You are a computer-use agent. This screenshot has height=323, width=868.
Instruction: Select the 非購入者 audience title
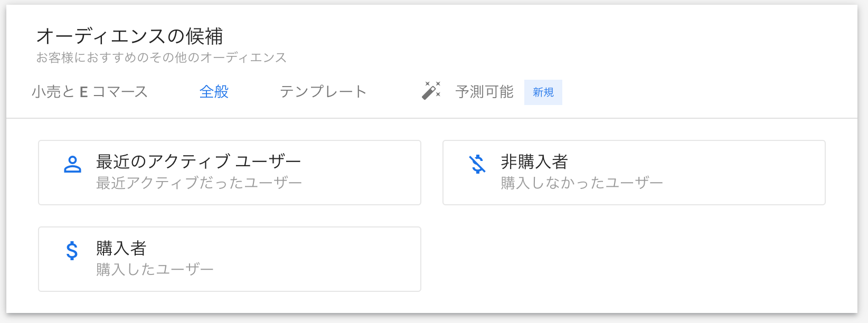point(534,161)
